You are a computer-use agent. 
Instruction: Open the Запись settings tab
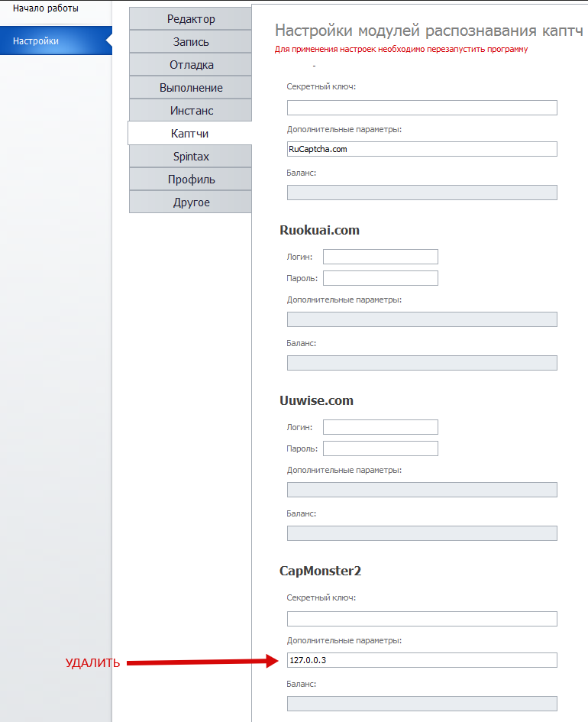(x=190, y=42)
